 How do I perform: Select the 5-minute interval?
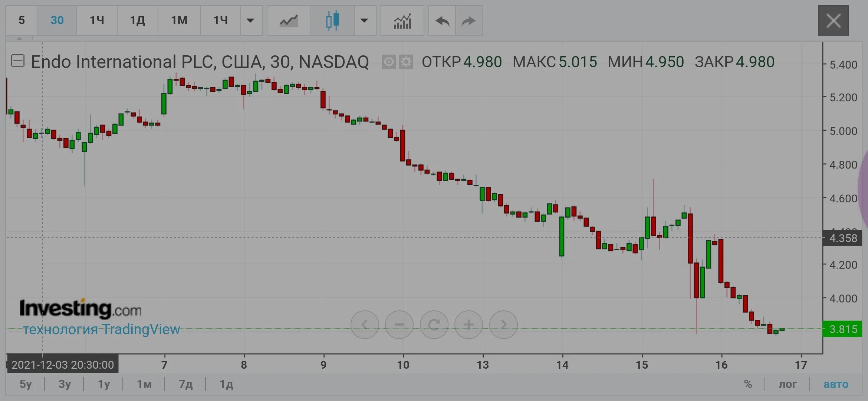[22, 20]
